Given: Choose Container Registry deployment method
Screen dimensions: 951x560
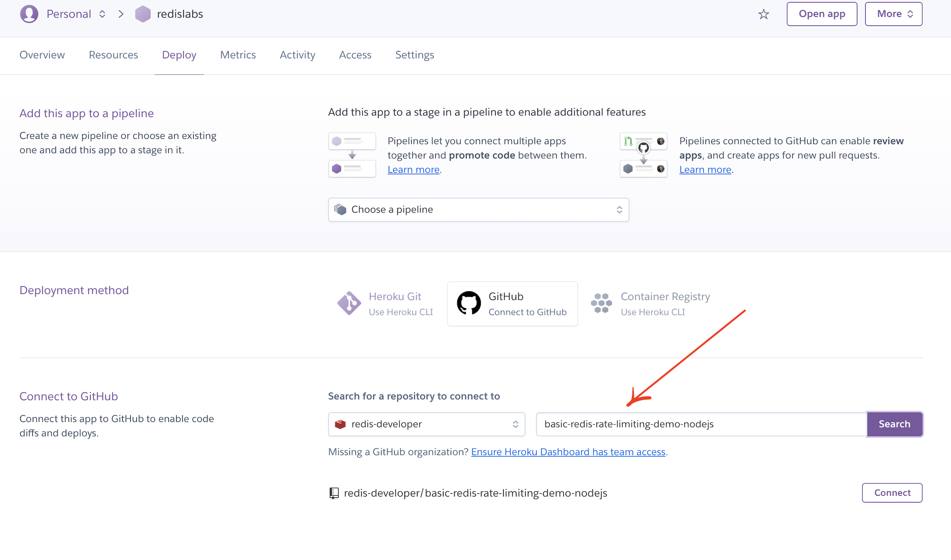Looking at the screenshot, I should [650, 304].
